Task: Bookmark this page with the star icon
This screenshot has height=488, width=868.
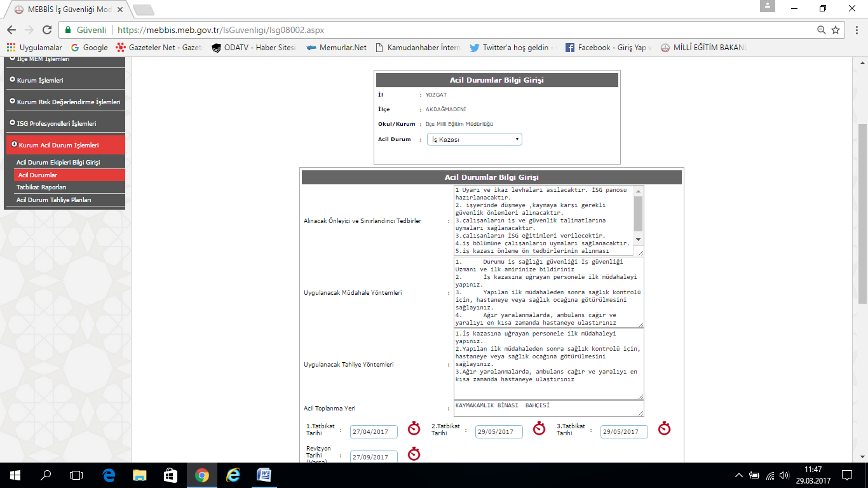Action: (x=836, y=30)
